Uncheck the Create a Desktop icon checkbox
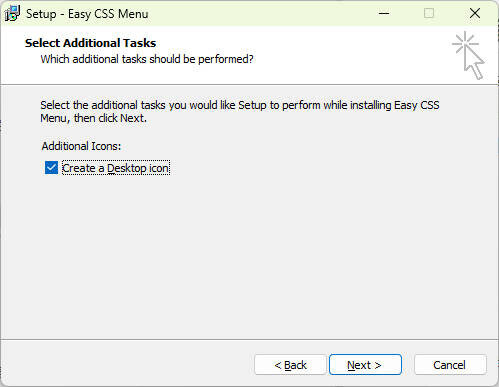499x387 pixels. 51,168
